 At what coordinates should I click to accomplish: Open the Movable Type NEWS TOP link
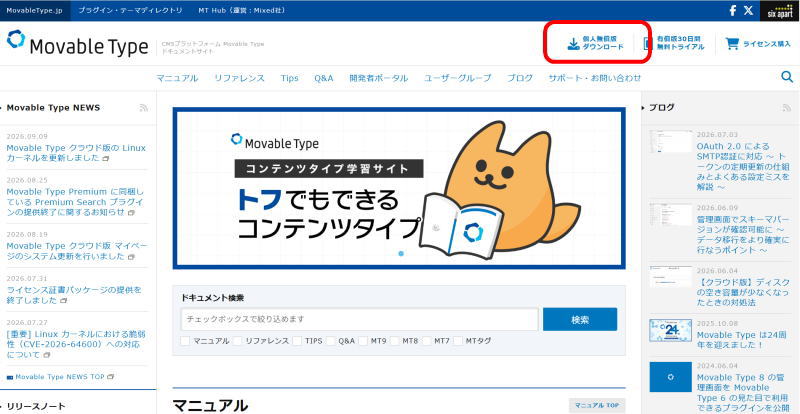(60, 377)
